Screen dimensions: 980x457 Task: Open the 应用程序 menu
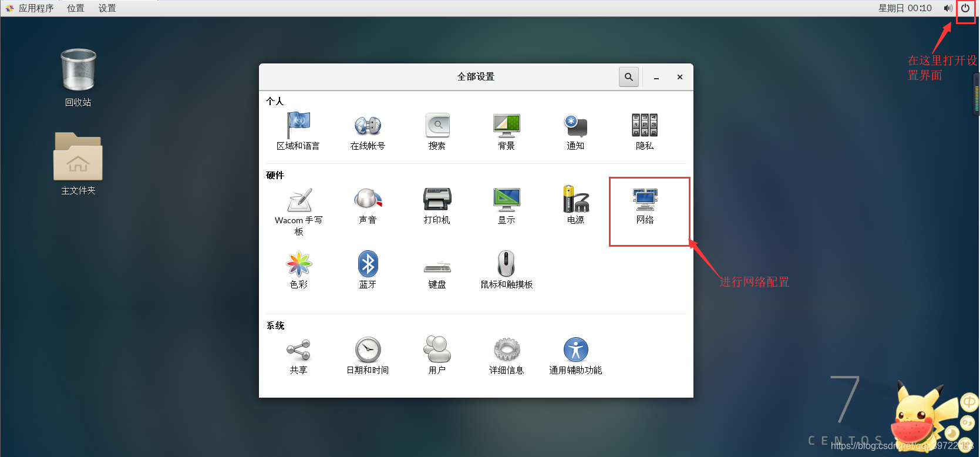(x=29, y=8)
